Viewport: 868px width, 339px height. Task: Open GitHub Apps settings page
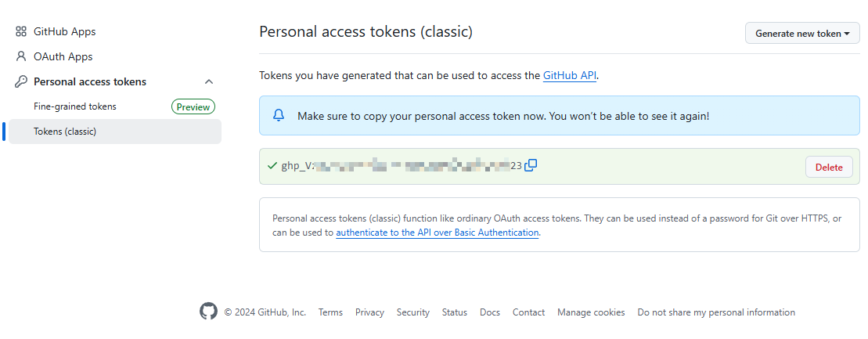[64, 32]
